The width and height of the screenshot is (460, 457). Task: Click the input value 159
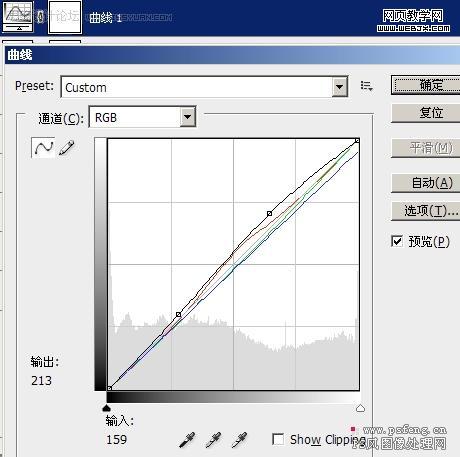[x=117, y=440]
